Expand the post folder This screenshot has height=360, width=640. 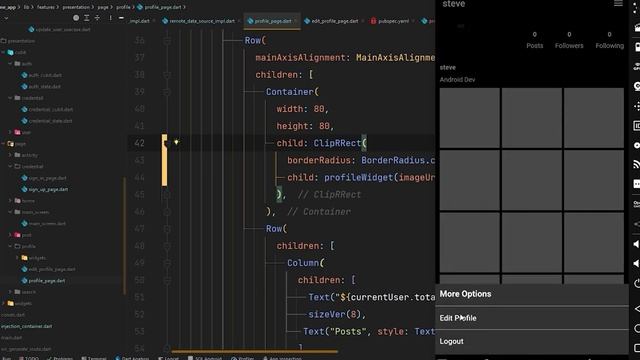10,235
